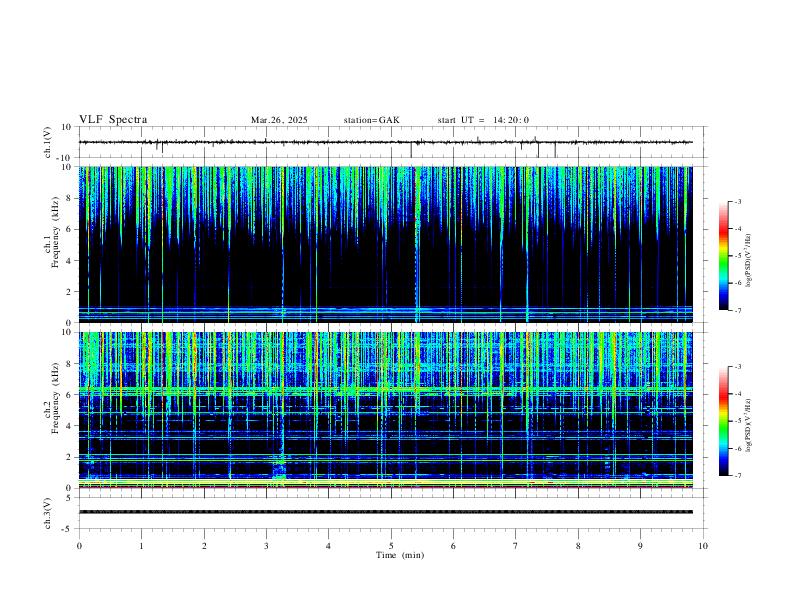Viewport: 792px width, 612px height.
Task: Click time axis tick label "1"
Action: [141, 546]
